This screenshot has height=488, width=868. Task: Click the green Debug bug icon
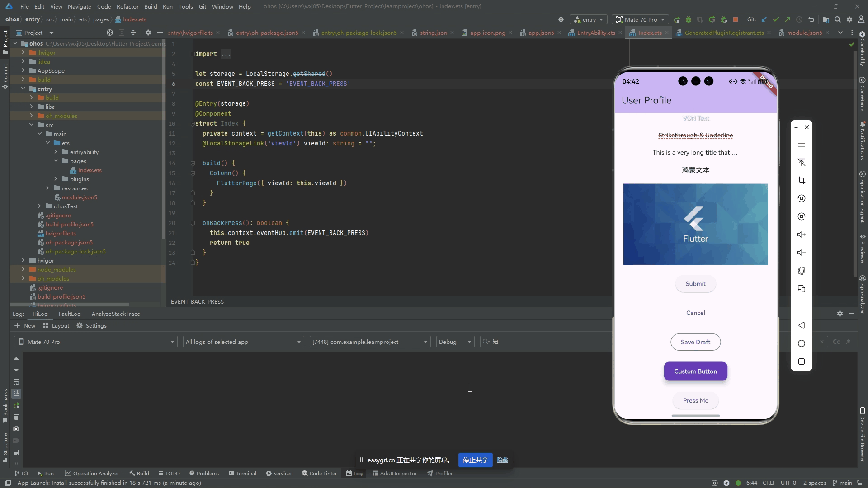[689, 19]
